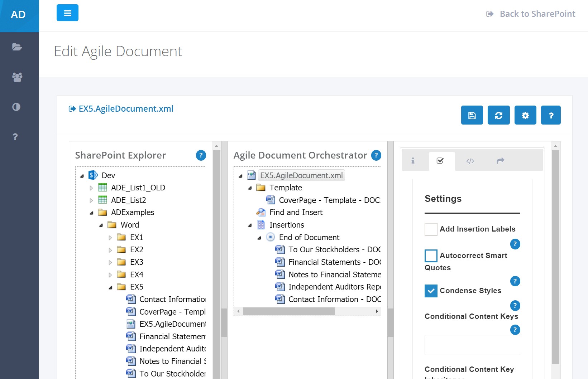Viewport: 588px width, 379px height.
Task: Click the half-circle contrast sidebar icon
Action: click(16, 107)
